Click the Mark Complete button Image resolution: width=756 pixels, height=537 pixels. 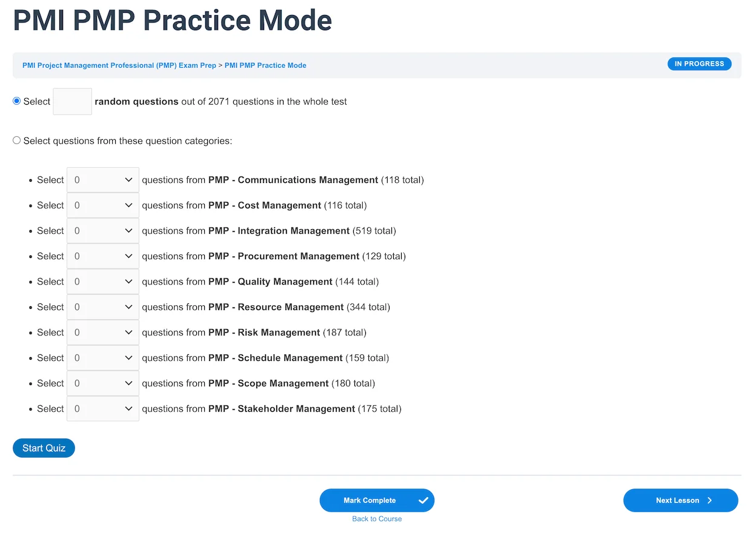click(x=370, y=501)
